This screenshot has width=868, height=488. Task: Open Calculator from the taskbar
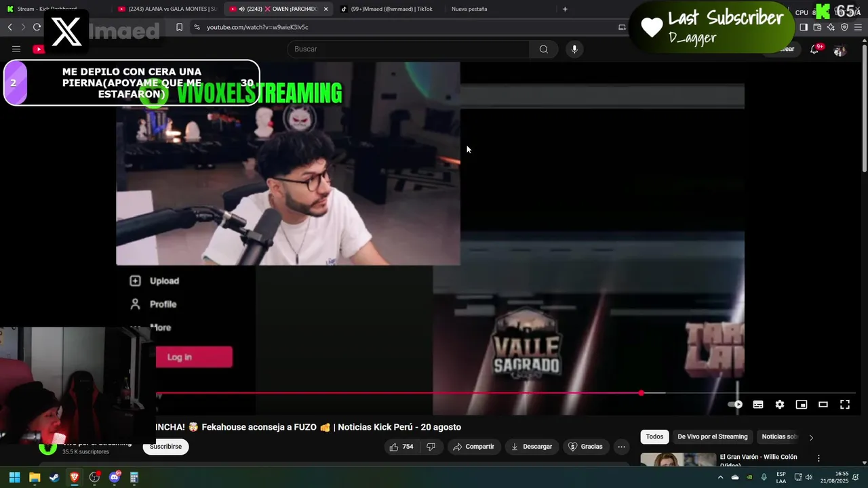(134, 477)
